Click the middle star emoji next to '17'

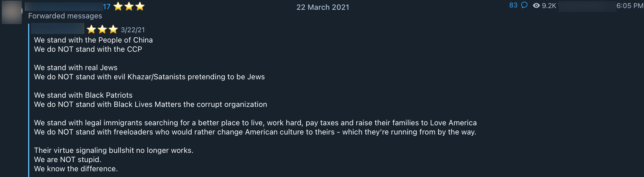tap(129, 6)
